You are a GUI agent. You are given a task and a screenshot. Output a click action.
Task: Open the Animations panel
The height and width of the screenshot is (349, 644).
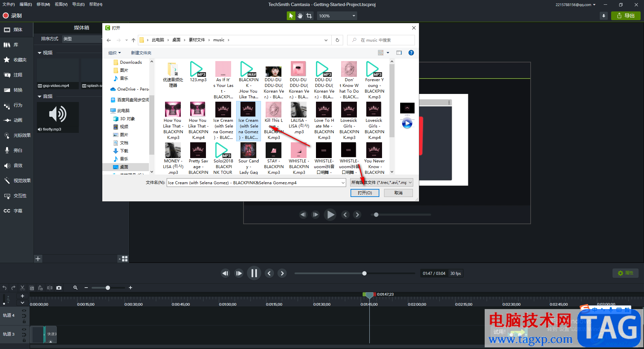pos(17,120)
